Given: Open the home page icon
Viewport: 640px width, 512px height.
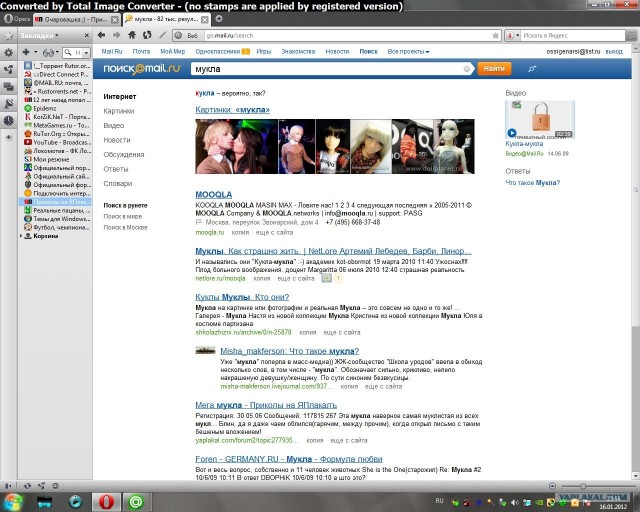Looking at the screenshot, I should [x=132, y=35].
